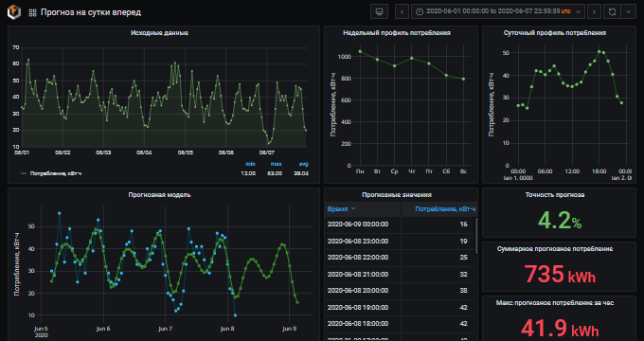Viewport: 644px width, 341px height.
Task: Click the '735 kWh' stat value
Action: point(560,274)
